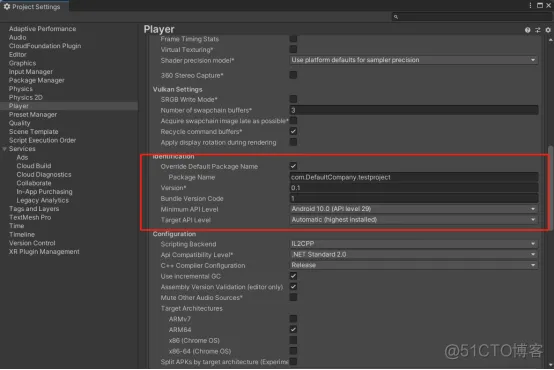Enable Mute Other Audio Sources
This screenshot has height=370, width=554.
[x=293, y=298]
